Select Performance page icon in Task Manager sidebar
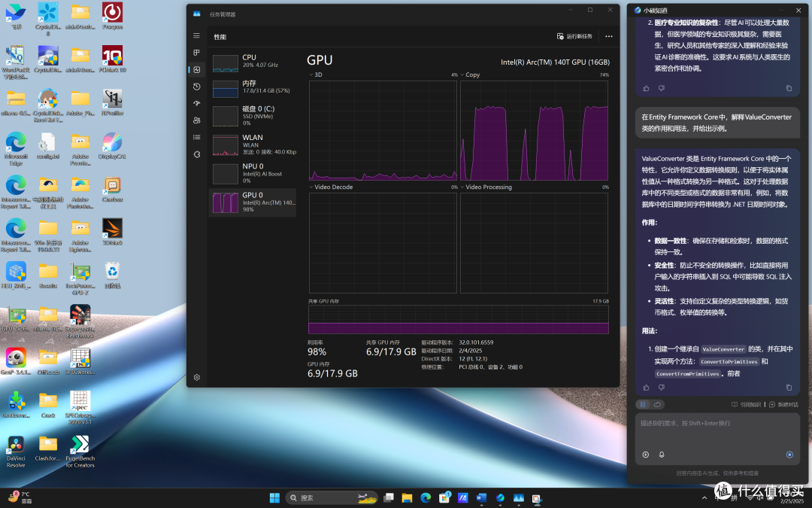This screenshot has height=508, width=812. 197,69
